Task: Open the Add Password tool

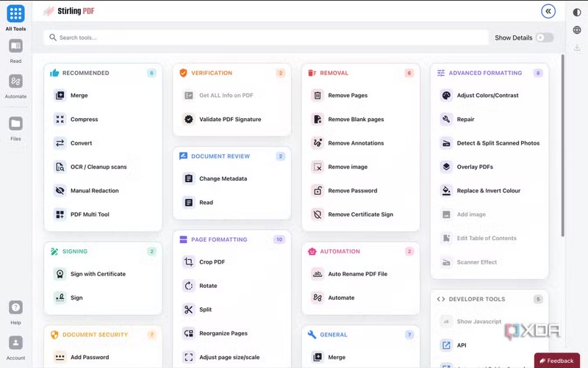Action: click(103, 357)
